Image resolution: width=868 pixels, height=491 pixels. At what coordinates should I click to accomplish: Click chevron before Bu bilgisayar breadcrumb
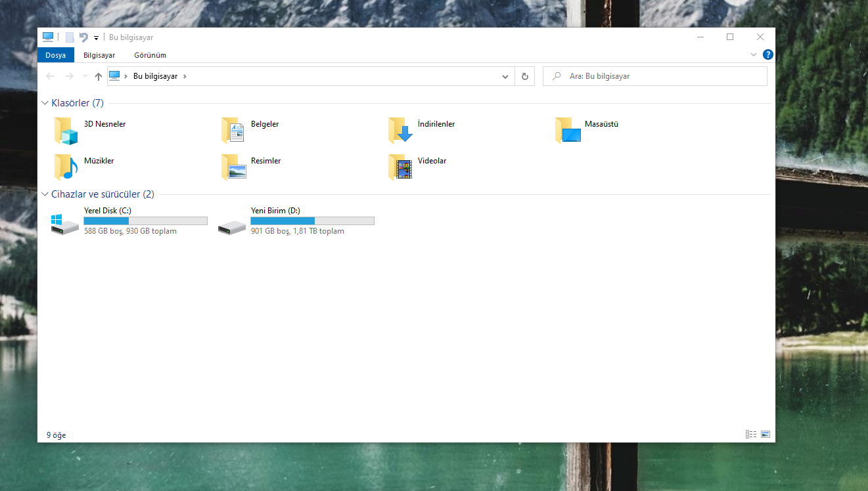126,76
